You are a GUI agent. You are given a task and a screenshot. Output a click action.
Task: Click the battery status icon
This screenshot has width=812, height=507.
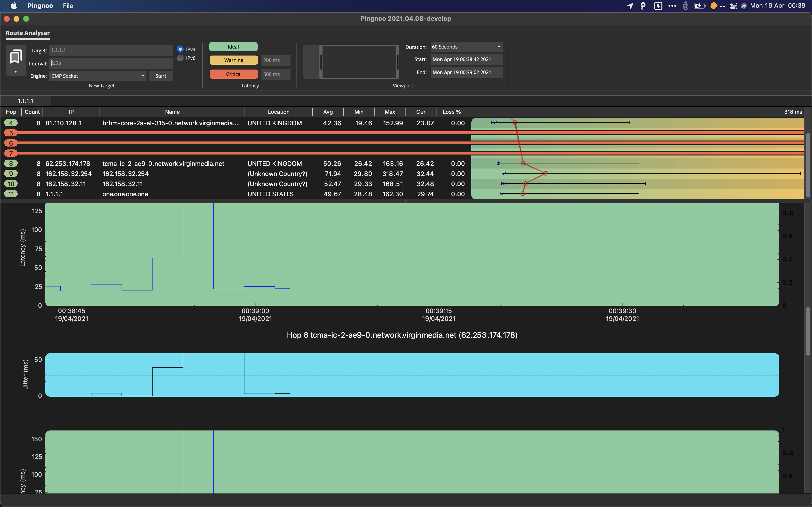point(700,6)
